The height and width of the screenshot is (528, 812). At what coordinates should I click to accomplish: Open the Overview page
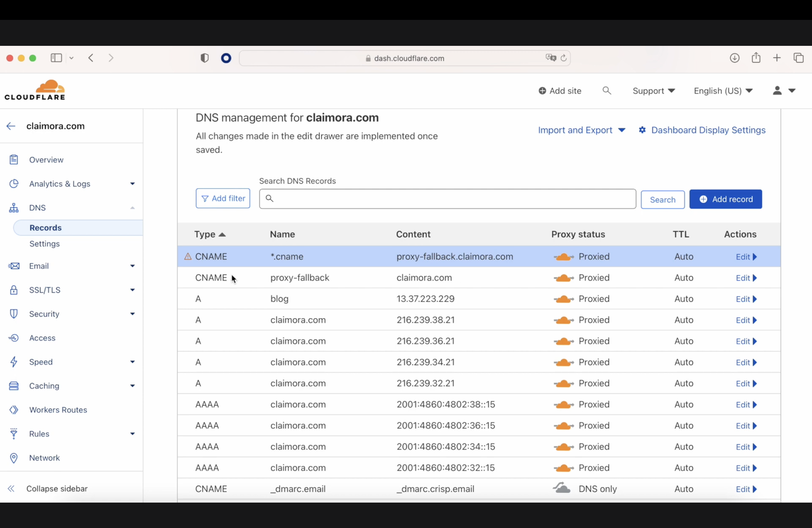point(46,160)
